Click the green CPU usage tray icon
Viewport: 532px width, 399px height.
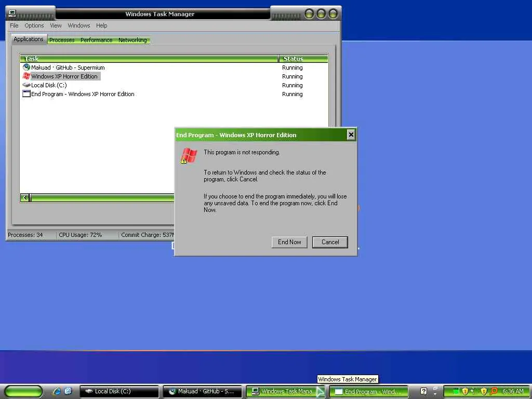click(x=456, y=391)
